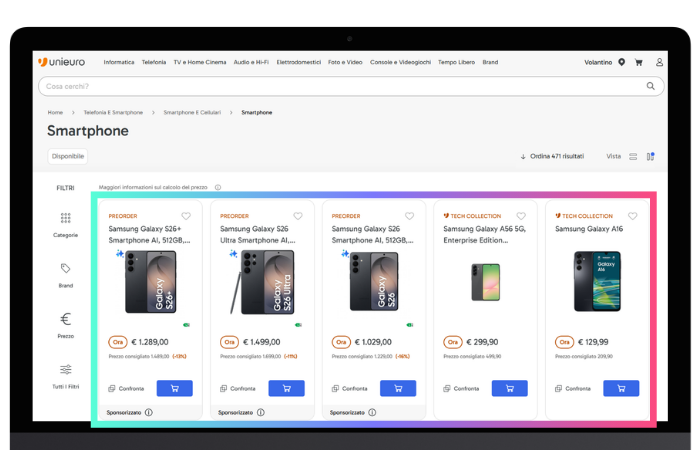The image size is (700, 450).
Task: Open the Volantino link
Action: tap(598, 62)
